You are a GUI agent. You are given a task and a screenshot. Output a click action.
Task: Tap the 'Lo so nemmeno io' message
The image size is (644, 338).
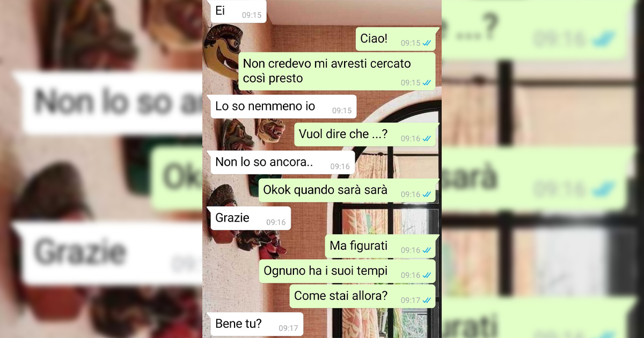(282, 107)
